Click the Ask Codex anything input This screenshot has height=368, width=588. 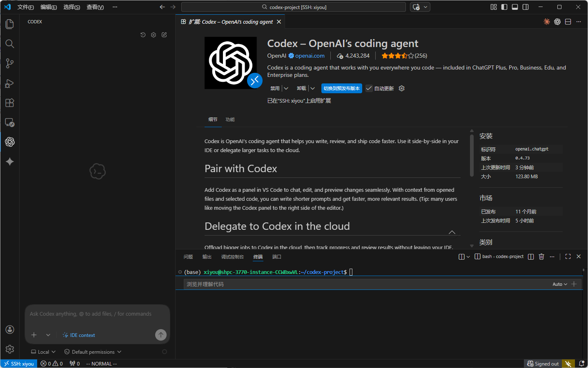tap(97, 314)
